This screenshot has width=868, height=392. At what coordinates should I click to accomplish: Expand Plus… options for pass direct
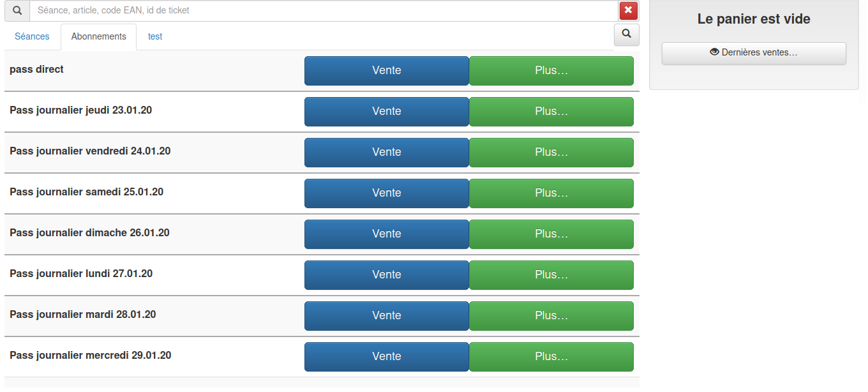point(551,71)
